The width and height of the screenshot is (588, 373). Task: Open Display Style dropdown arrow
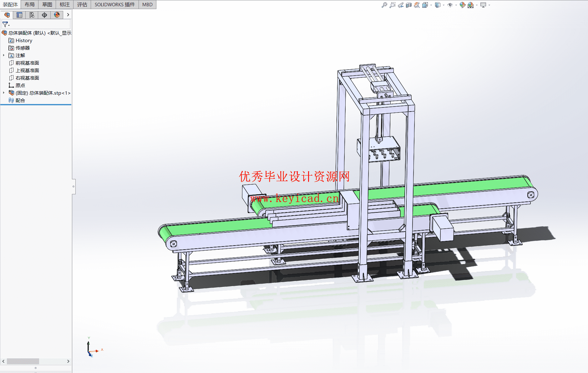(444, 5)
